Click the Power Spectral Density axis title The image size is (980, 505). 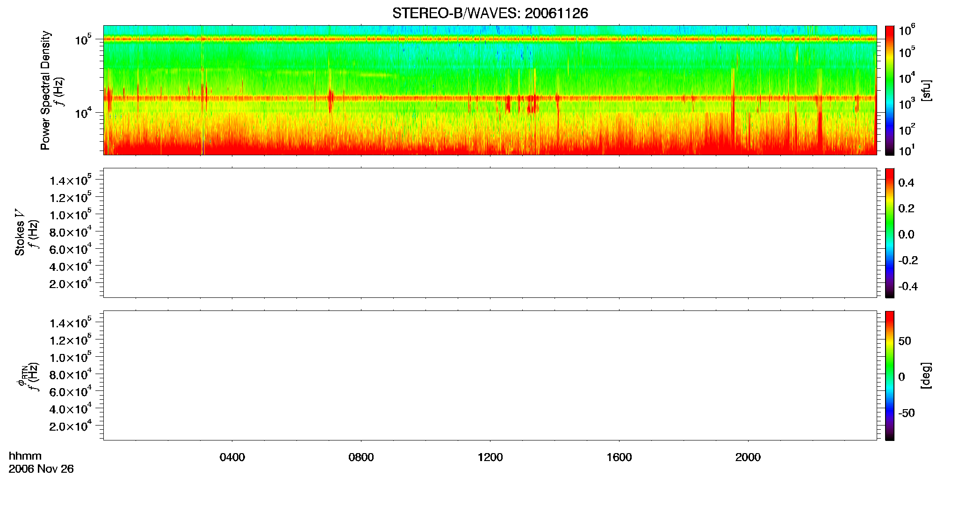tap(45, 90)
